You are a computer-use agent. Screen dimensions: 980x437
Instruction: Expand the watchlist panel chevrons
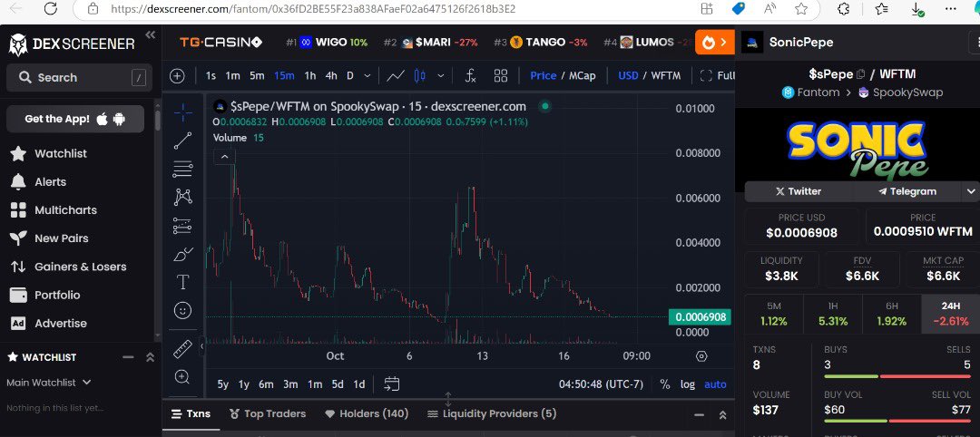pyautogui.click(x=150, y=357)
